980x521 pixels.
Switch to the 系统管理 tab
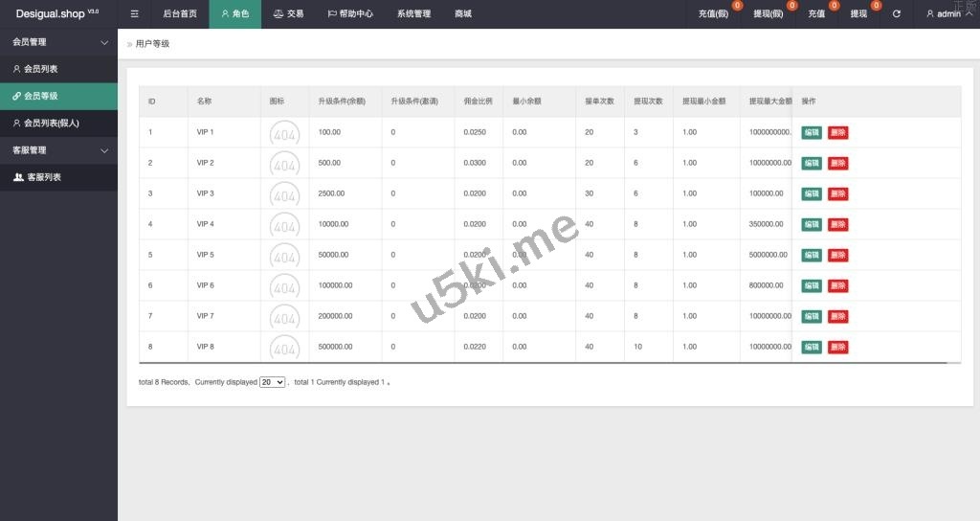[x=413, y=14]
